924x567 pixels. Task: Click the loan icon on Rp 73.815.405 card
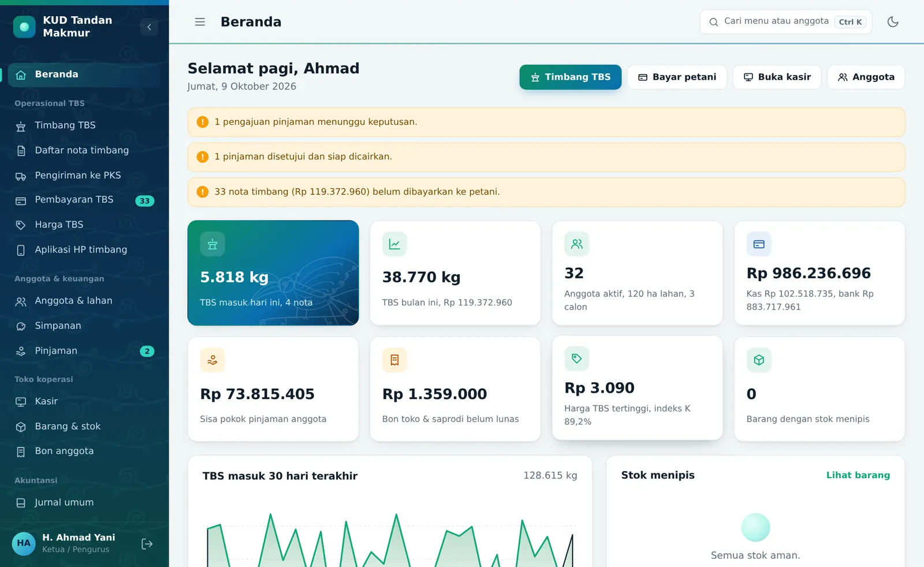point(213,360)
